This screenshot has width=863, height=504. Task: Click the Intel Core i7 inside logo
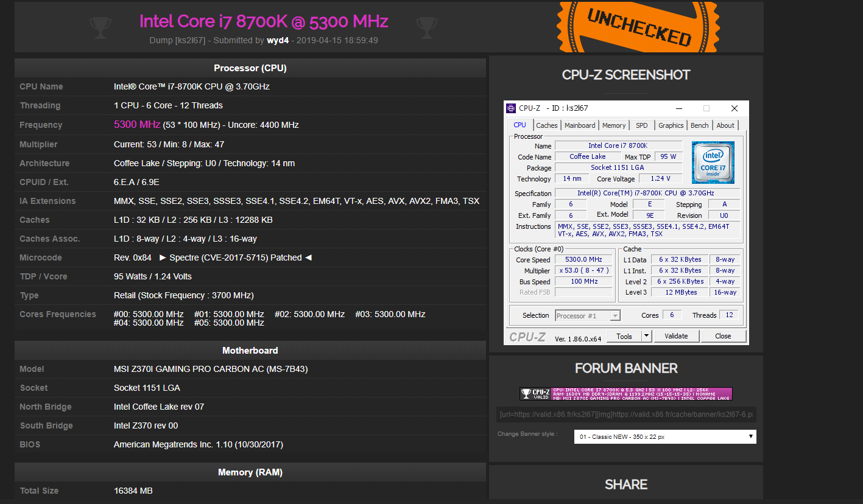(x=713, y=162)
